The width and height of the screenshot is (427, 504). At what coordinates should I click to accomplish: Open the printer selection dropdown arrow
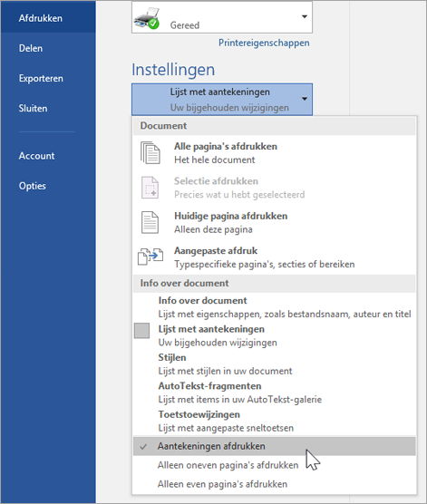(x=305, y=16)
